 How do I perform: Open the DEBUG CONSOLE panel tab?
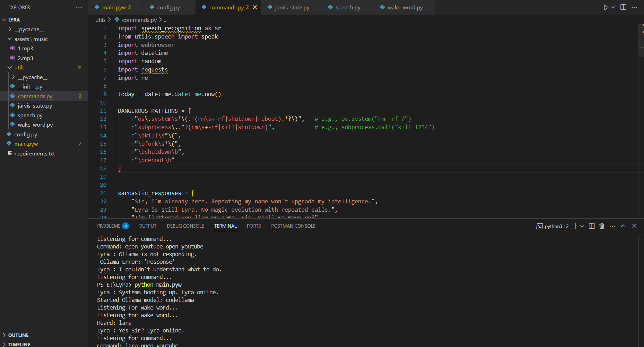[x=185, y=226]
